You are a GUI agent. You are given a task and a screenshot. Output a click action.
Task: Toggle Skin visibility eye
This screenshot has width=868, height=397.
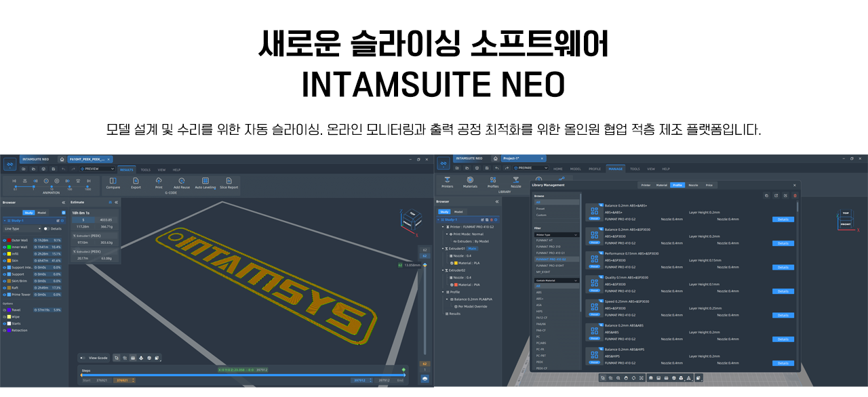(4, 261)
